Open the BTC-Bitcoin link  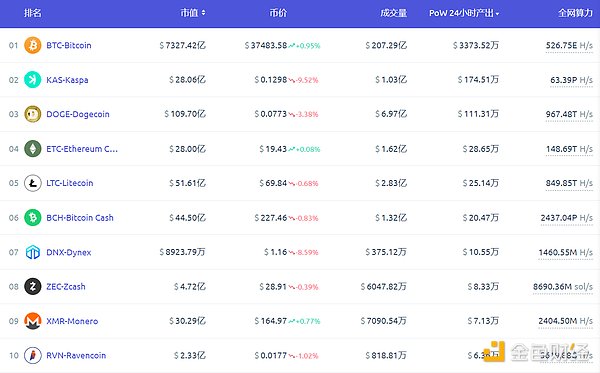tap(69, 45)
